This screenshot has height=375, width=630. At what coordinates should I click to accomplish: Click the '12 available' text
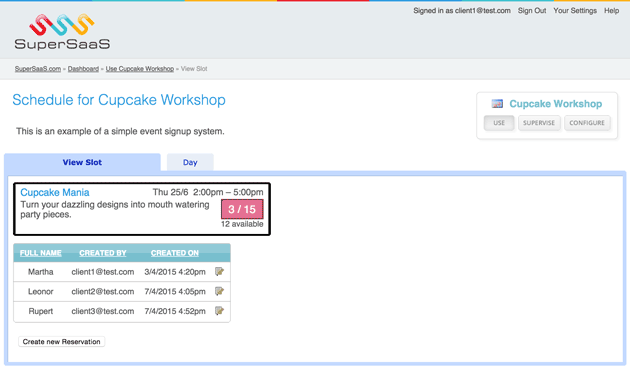[x=242, y=224]
